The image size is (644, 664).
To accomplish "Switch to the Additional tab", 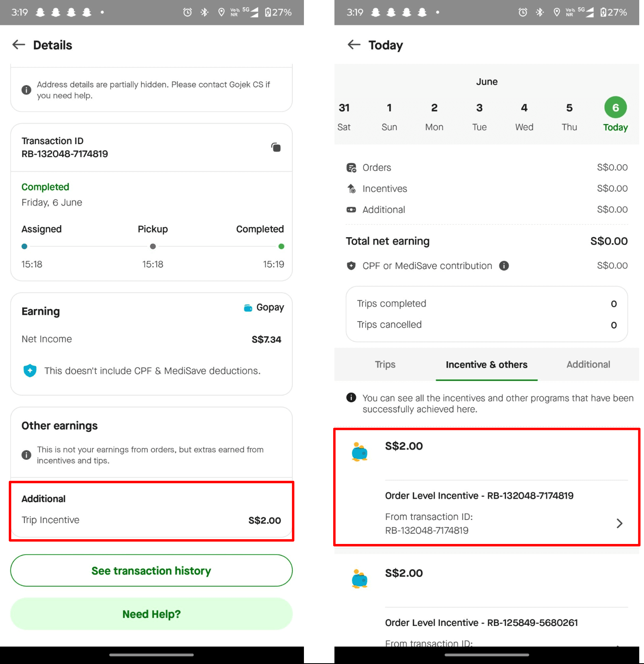I will pyautogui.click(x=588, y=365).
